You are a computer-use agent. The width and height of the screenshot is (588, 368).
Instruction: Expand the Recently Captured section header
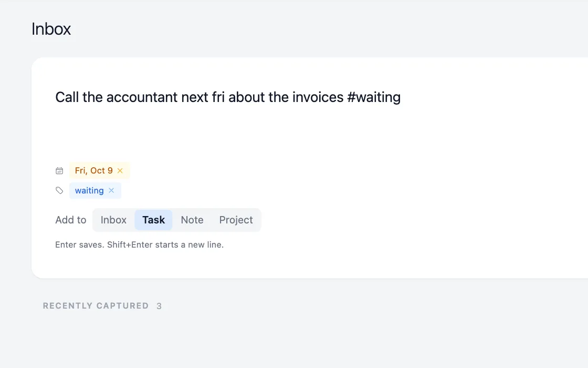96,305
